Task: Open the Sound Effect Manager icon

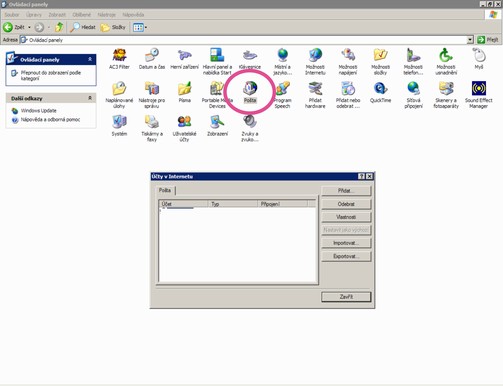Action: point(479,95)
